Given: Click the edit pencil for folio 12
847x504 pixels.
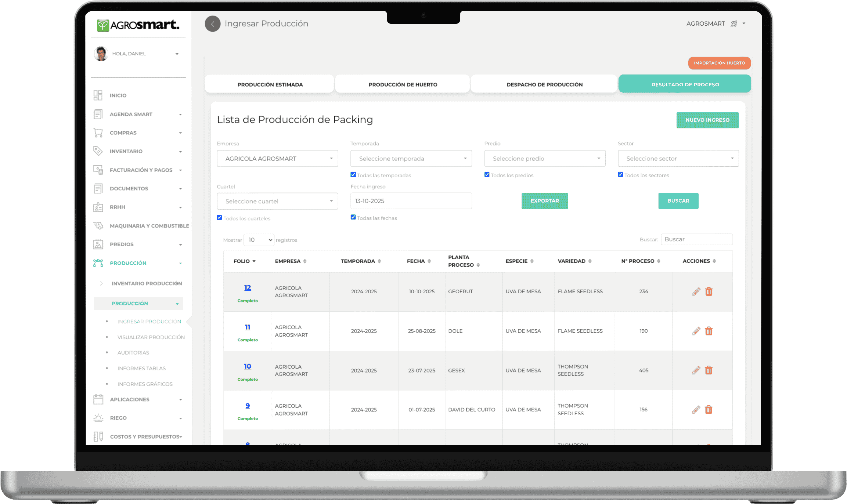Looking at the screenshot, I should 696,291.
